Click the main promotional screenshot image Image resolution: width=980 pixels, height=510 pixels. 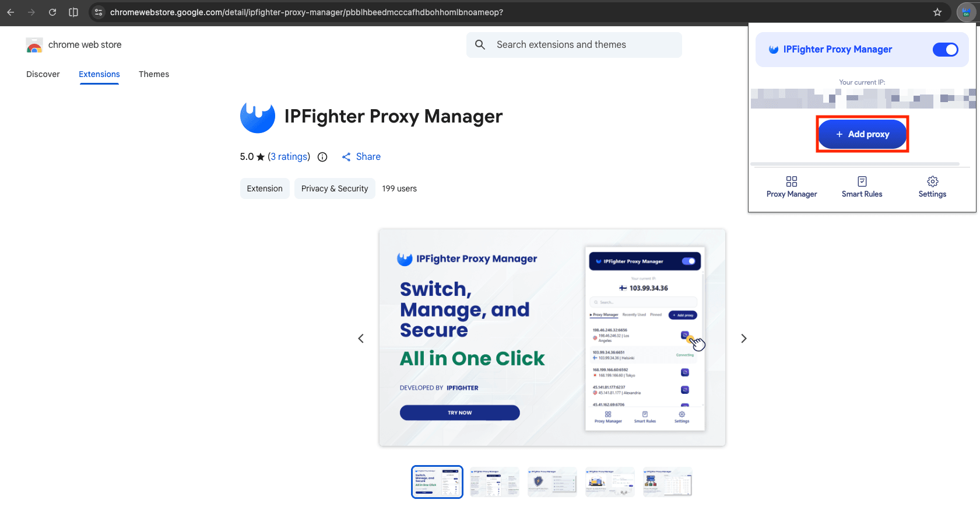click(x=552, y=338)
